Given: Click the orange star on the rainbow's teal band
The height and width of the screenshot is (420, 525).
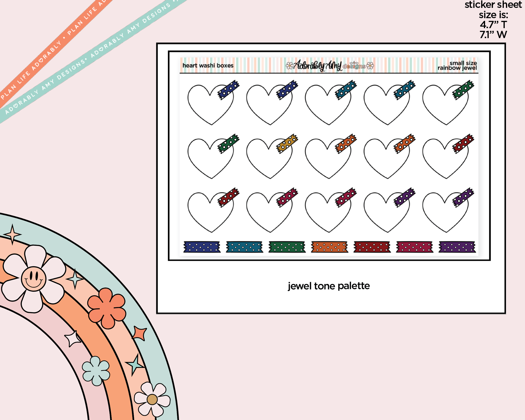Looking at the screenshot, I should pos(140,333).
